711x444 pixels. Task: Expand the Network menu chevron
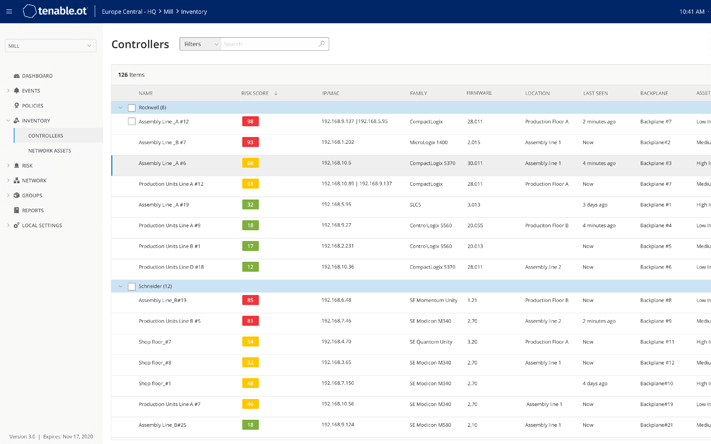point(8,181)
